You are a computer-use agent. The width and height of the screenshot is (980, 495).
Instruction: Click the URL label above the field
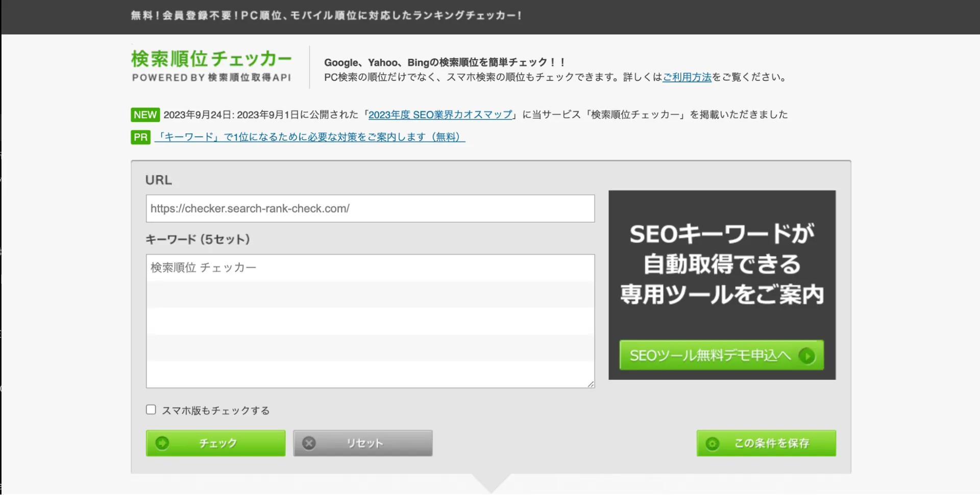coord(159,180)
